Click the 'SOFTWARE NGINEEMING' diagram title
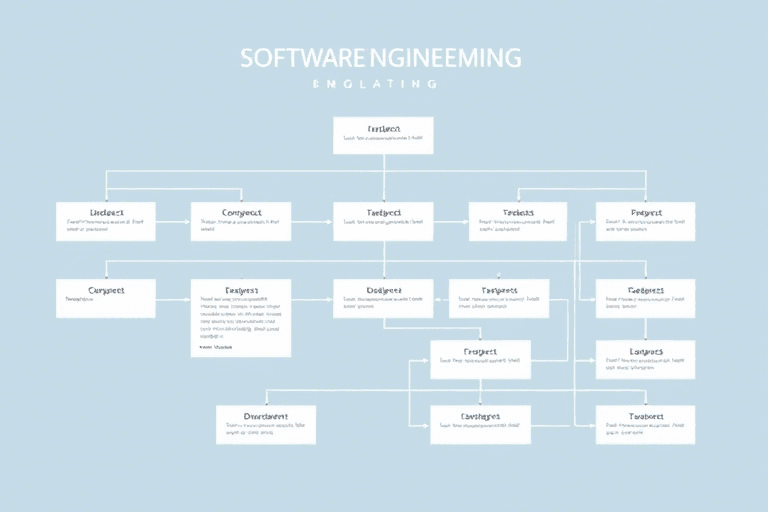 pos(381,58)
